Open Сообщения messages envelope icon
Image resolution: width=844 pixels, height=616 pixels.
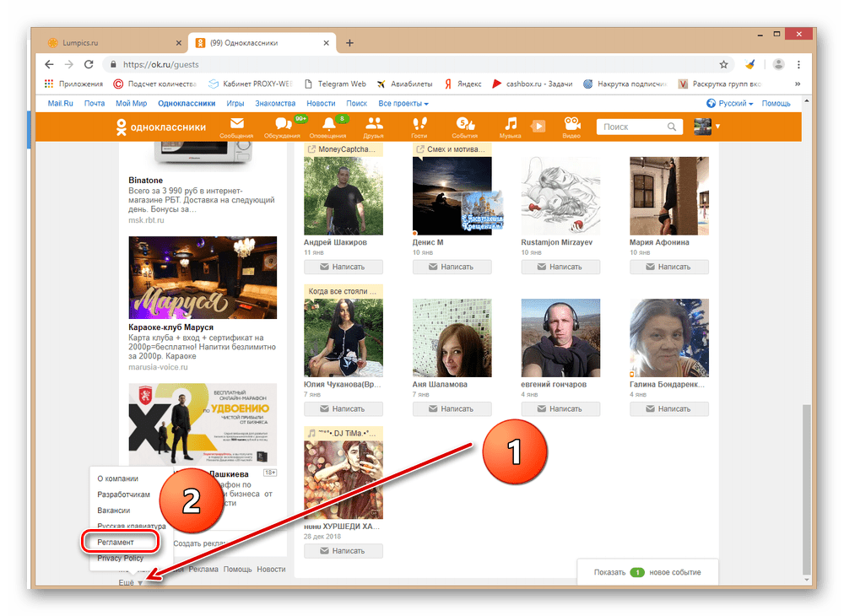coord(236,123)
